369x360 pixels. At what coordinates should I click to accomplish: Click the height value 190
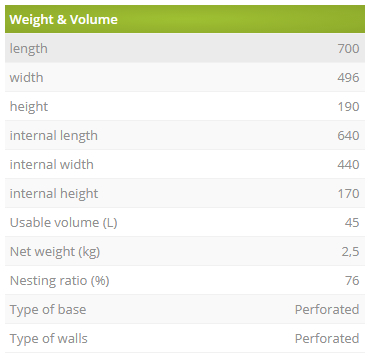pos(349,107)
